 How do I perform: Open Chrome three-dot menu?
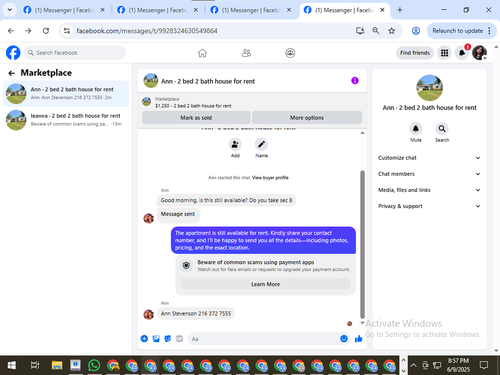tap(489, 31)
